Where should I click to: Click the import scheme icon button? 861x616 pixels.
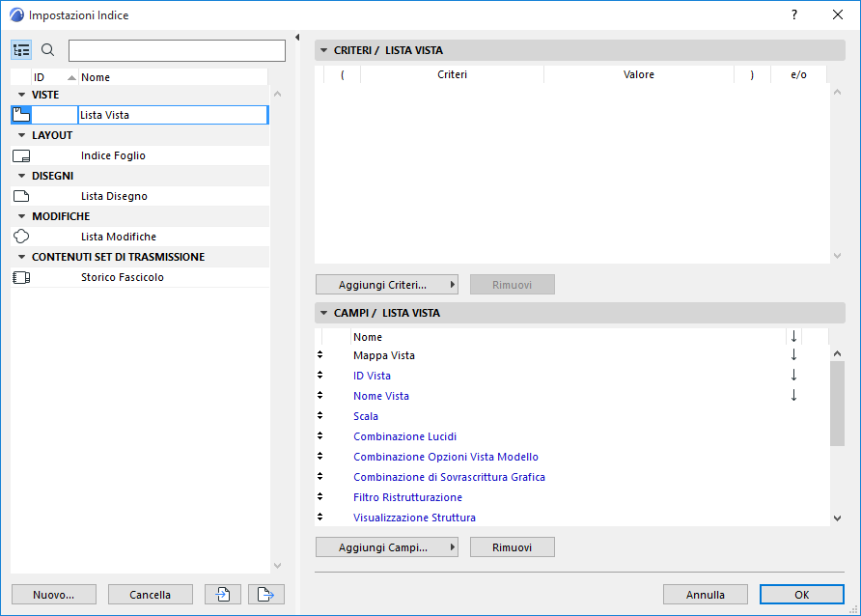tap(222, 595)
